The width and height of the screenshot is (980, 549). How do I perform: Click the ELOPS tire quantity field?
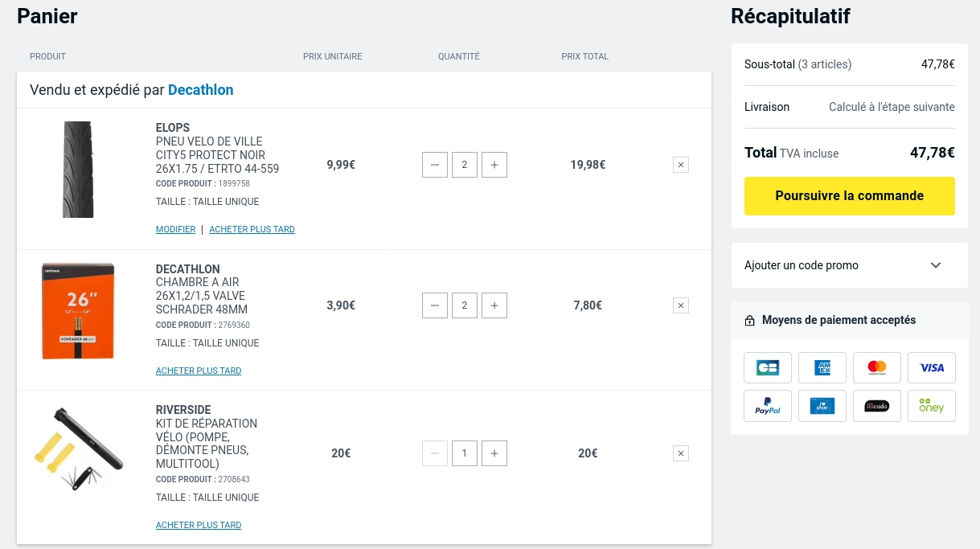coord(464,165)
